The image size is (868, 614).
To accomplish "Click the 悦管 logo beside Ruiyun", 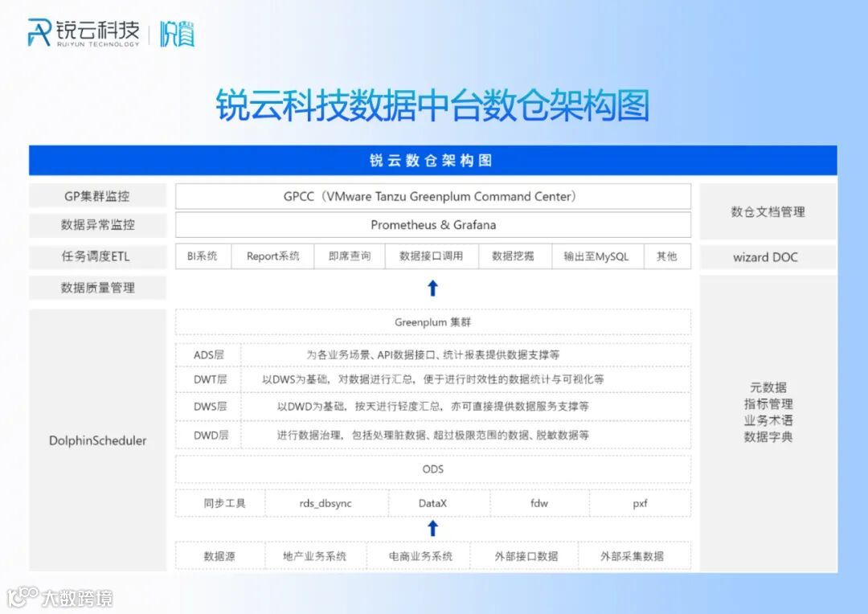I will point(177,34).
